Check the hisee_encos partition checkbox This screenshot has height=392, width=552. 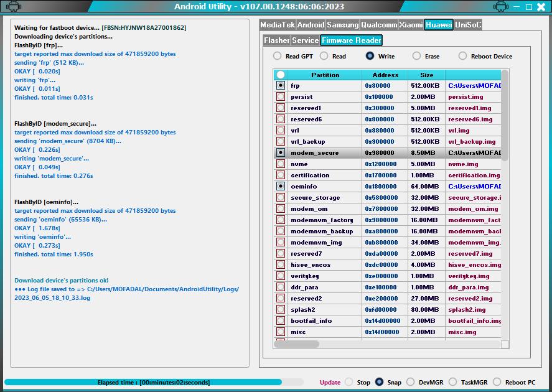point(281,264)
